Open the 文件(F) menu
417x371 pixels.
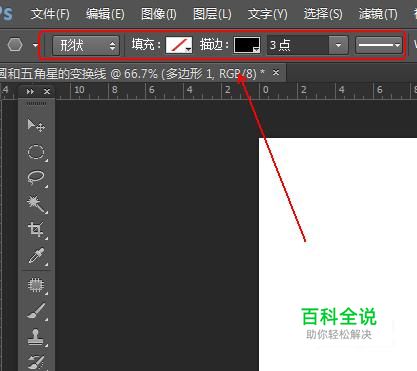(50, 14)
